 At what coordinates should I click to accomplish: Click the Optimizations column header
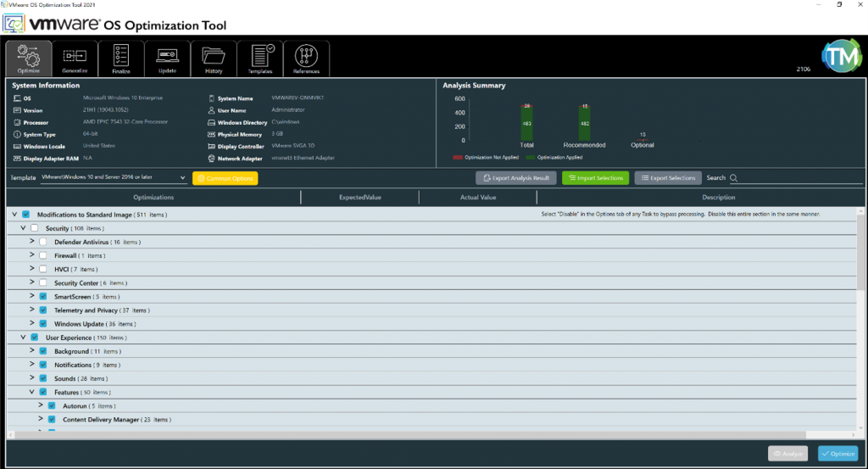click(x=153, y=198)
